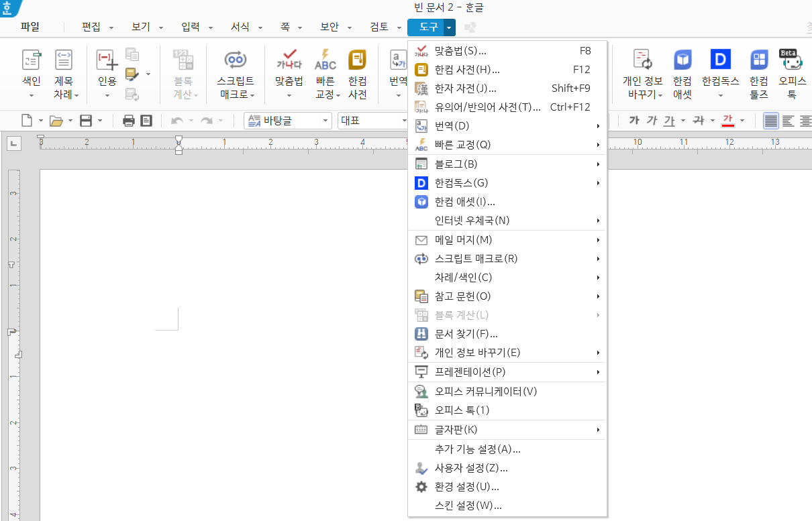Click the open folder toolbar icon
Screen dimensions: 812x521
pyautogui.click(x=56, y=121)
